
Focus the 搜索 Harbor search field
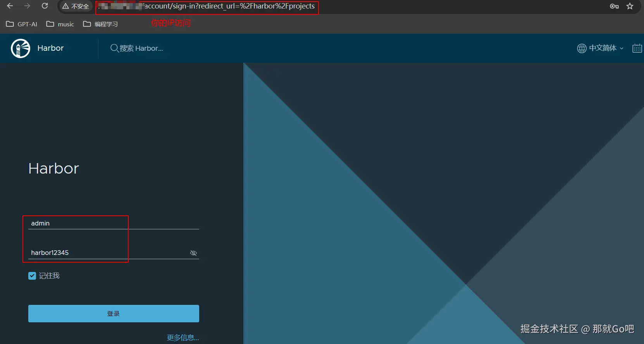pyautogui.click(x=141, y=48)
